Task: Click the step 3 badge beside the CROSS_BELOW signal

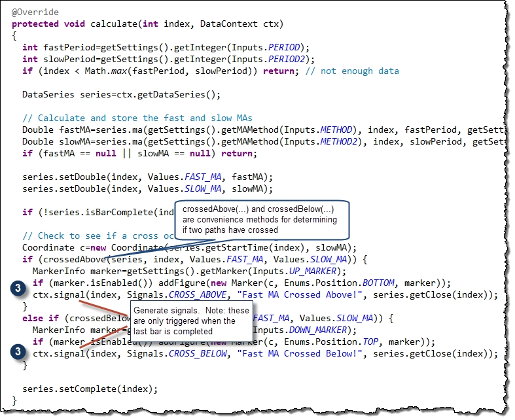Action: (20, 353)
